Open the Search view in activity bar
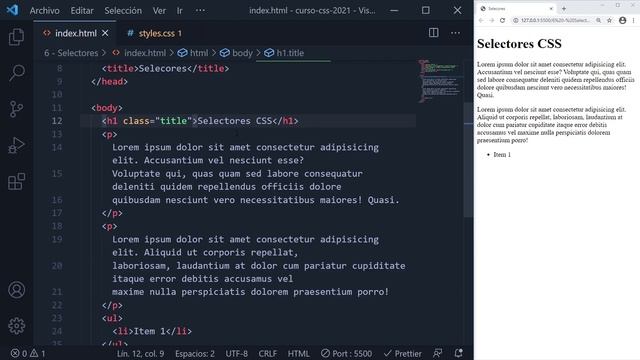The image size is (640, 360). pos(16,73)
